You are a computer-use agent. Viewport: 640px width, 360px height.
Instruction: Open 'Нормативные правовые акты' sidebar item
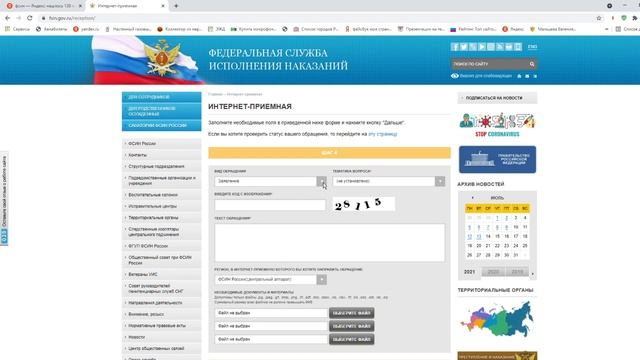[x=162, y=326]
